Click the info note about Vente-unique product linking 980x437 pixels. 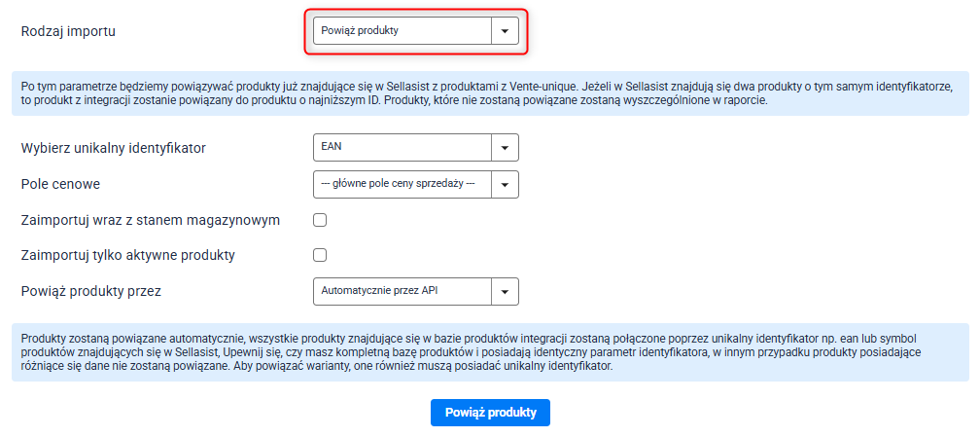tap(490, 93)
